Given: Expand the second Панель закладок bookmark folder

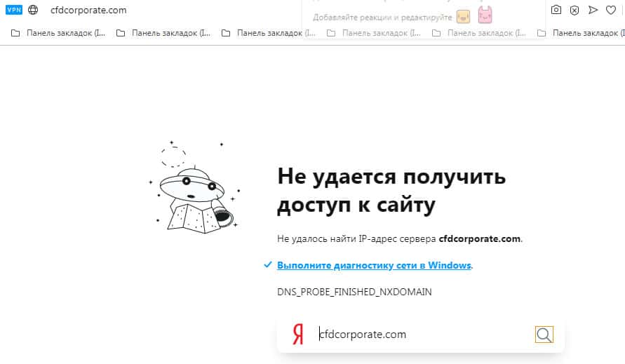Looking at the screenshot, I should [x=164, y=33].
